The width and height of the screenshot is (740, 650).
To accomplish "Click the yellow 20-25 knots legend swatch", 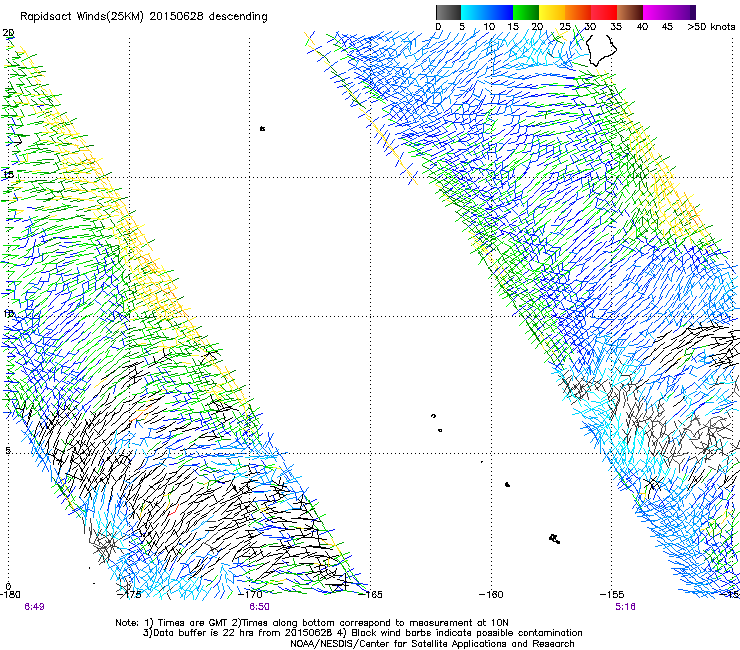I will 552,12.
